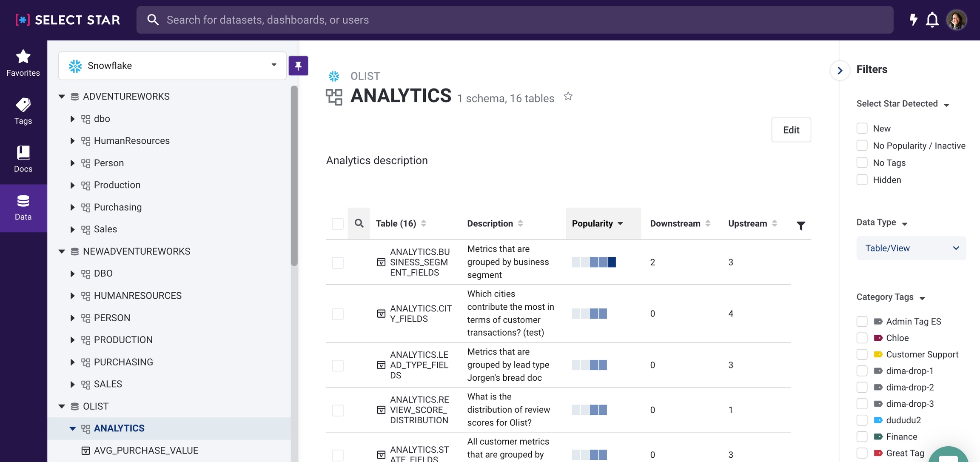Screen dimensions: 980x462
Task: Click the lightning bolt icon
Action: pyautogui.click(x=913, y=20)
